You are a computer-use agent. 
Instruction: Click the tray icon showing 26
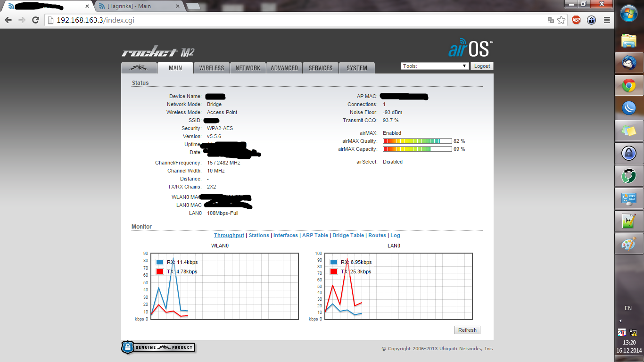621,332
